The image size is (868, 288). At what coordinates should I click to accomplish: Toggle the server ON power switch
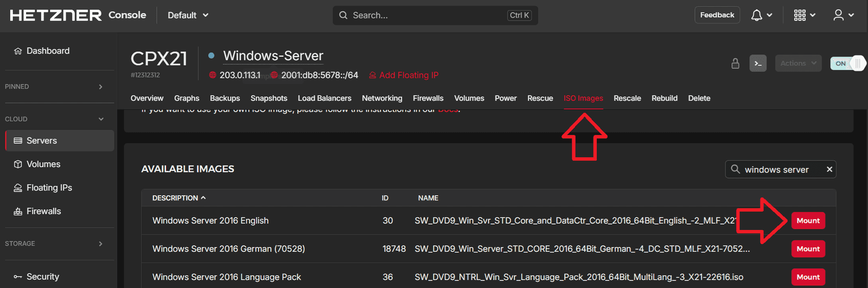(847, 63)
